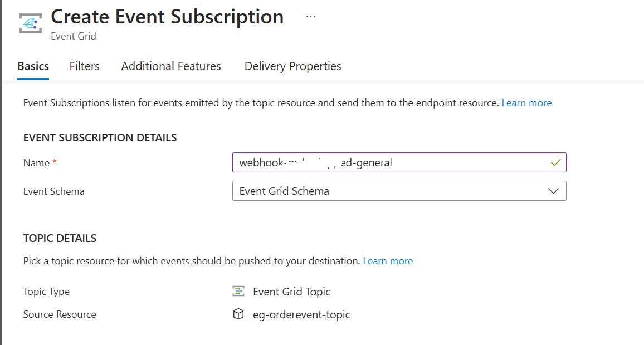Screen dimensions: 644x345
Task: Open the Filters tab
Action: coord(84,66)
